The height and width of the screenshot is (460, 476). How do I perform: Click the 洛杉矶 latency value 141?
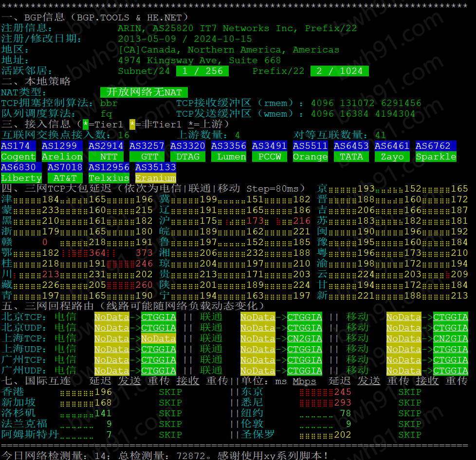103,413
